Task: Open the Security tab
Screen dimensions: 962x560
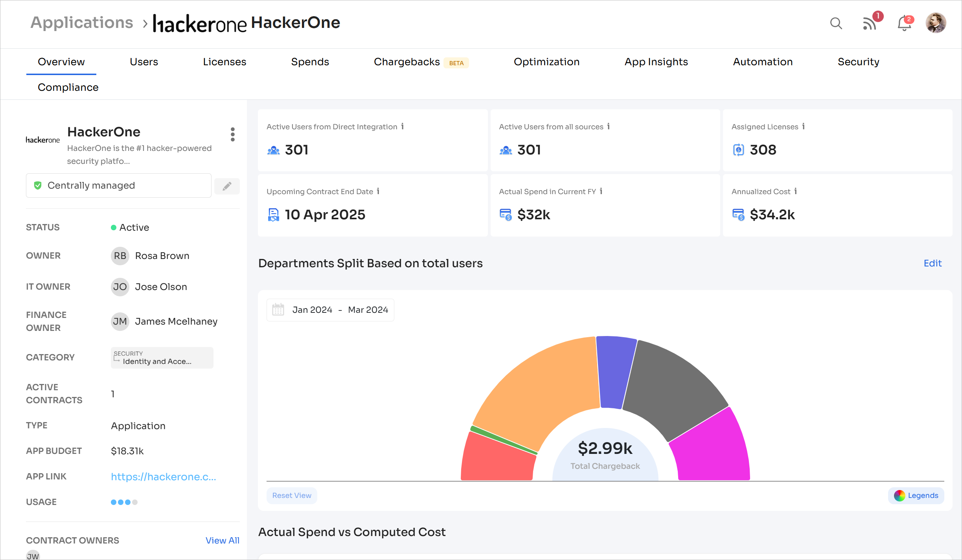Action: click(858, 62)
